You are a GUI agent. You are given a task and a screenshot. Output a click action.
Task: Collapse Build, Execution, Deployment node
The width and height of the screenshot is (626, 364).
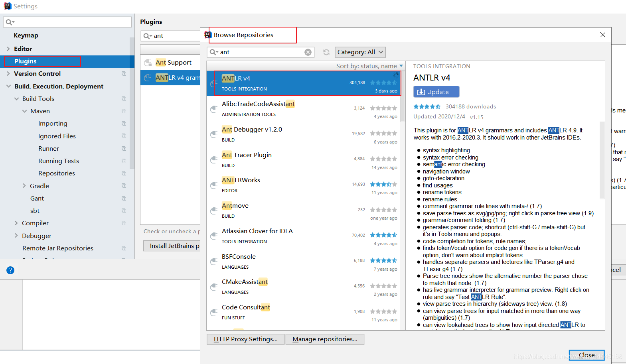8,86
